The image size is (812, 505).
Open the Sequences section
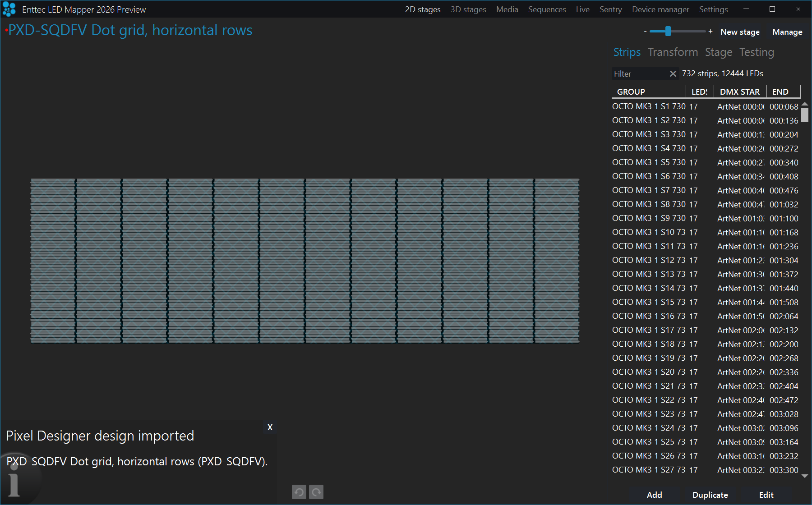[547, 9]
